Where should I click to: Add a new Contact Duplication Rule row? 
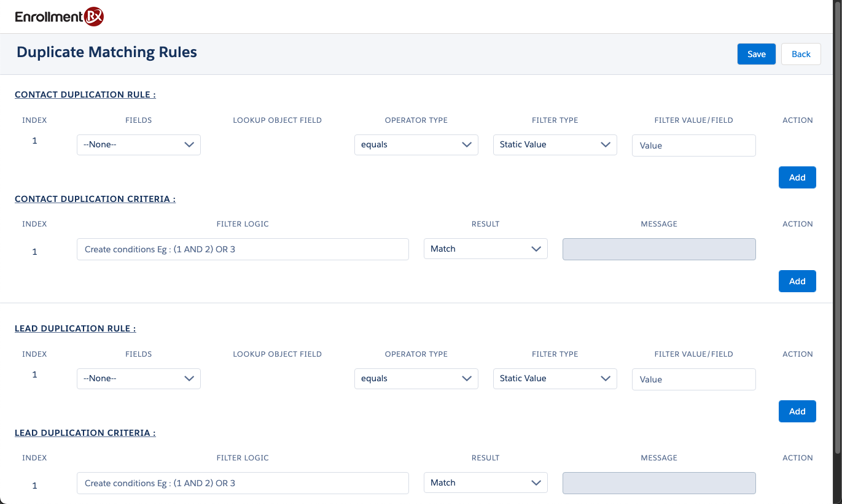point(797,177)
